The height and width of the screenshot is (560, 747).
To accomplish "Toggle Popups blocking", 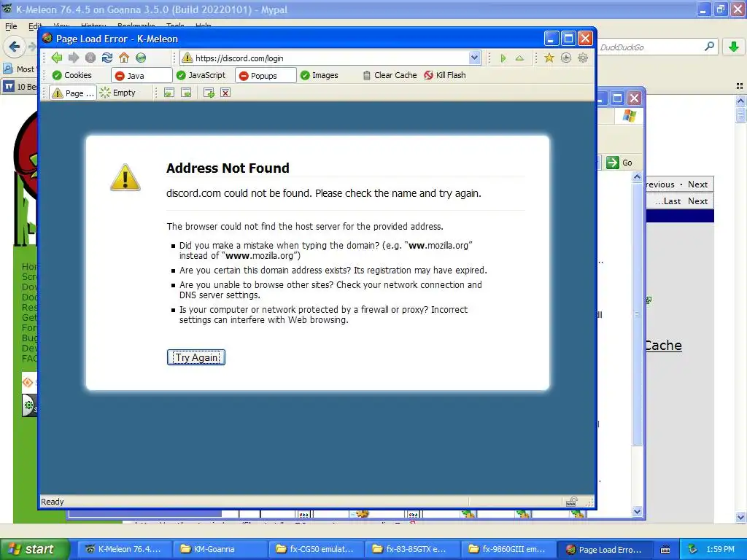I will (x=266, y=75).
